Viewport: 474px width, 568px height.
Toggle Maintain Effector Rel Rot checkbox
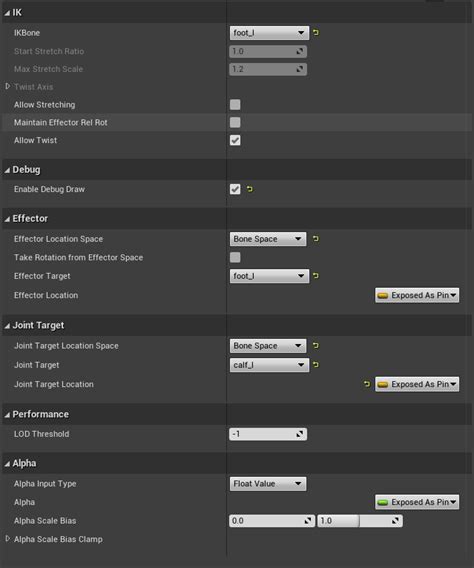[235, 122]
